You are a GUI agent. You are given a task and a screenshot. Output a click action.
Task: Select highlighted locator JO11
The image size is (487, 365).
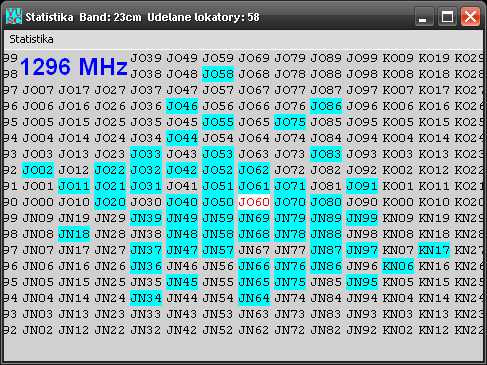tap(74, 186)
